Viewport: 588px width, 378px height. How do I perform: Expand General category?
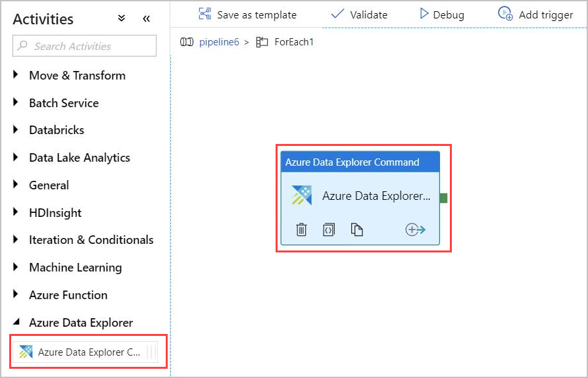[15, 184]
